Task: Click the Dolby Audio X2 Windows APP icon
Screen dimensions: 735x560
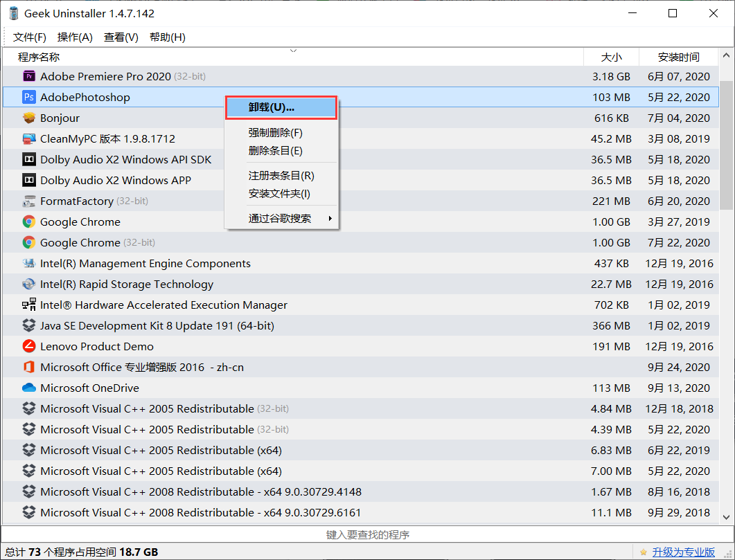Action: 29,180
